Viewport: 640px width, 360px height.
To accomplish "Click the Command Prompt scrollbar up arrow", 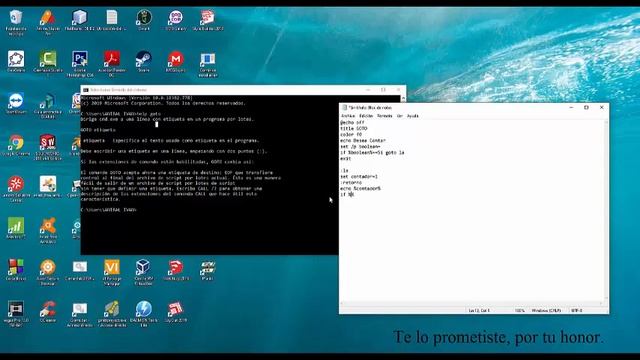I will click(403, 98).
